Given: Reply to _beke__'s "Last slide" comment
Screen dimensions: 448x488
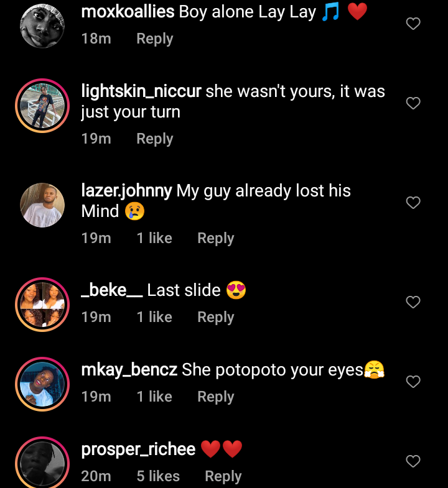Looking at the screenshot, I should click(x=215, y=317).
